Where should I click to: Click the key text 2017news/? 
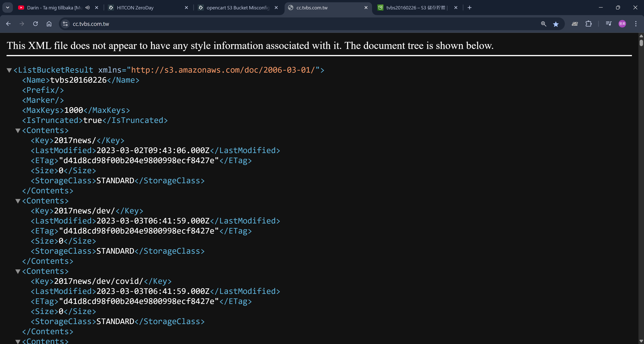[x=75, y=140]
